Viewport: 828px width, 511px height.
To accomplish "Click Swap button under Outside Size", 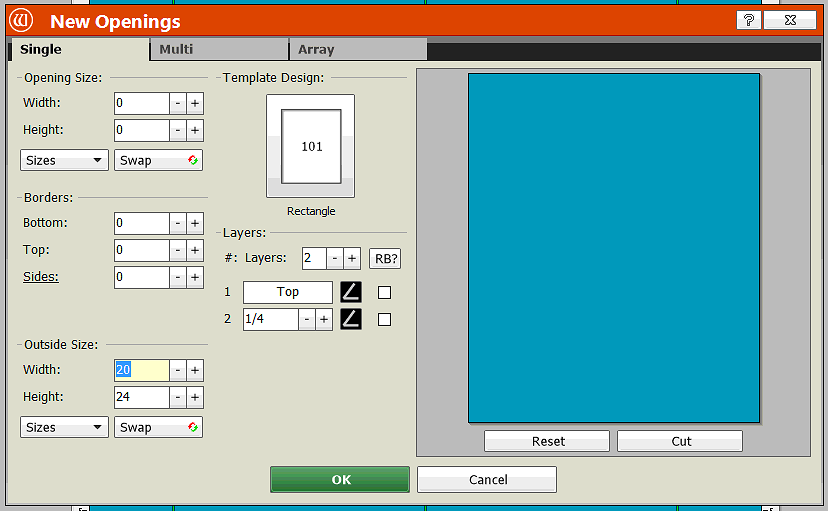I will tap(158, 427).
